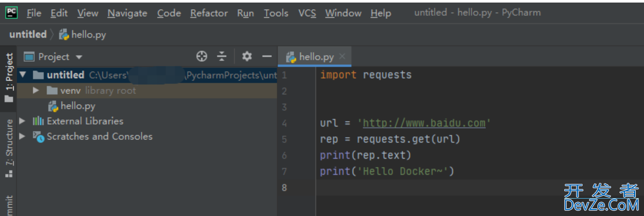The image size is (644, 216).
Task: Click the Python icon on the hello.py tab
Action: pyautogui.click(x=291, y=57)
